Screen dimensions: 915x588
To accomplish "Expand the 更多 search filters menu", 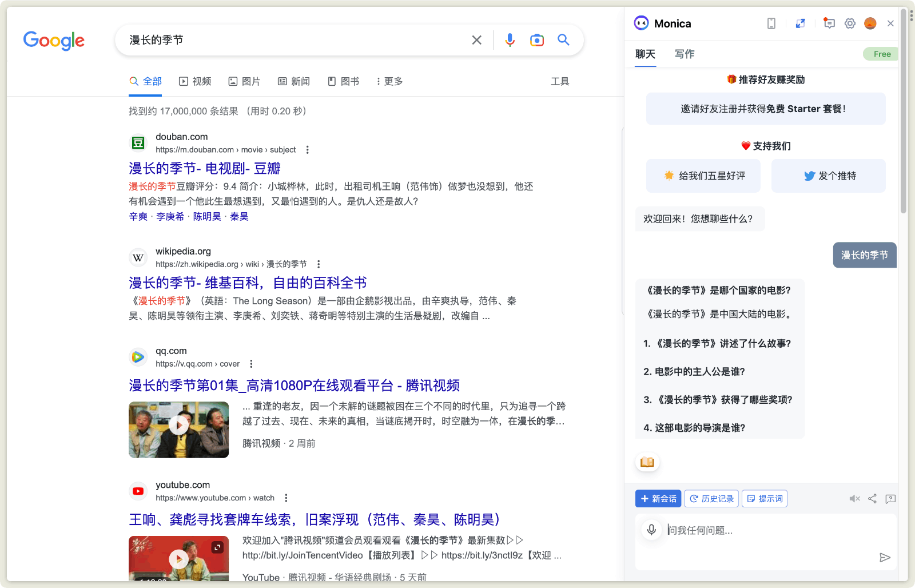I will coord(389,81).
